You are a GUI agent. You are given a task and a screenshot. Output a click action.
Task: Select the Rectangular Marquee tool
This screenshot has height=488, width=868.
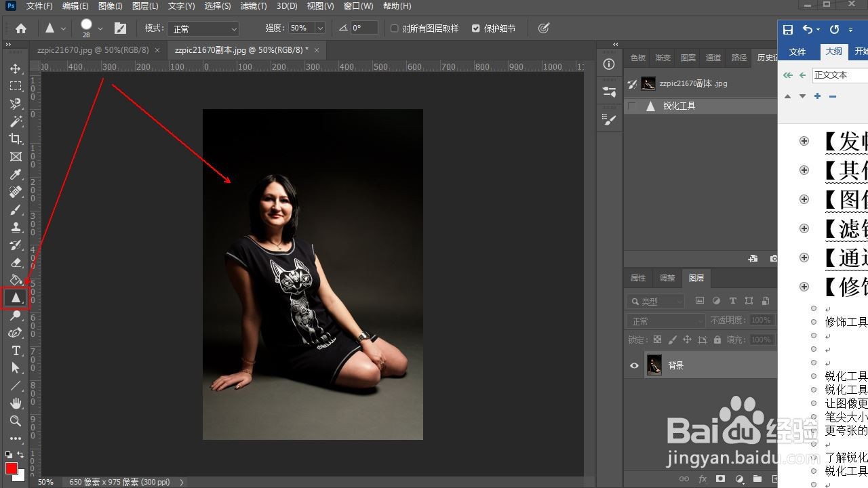[x=16, y=87]
